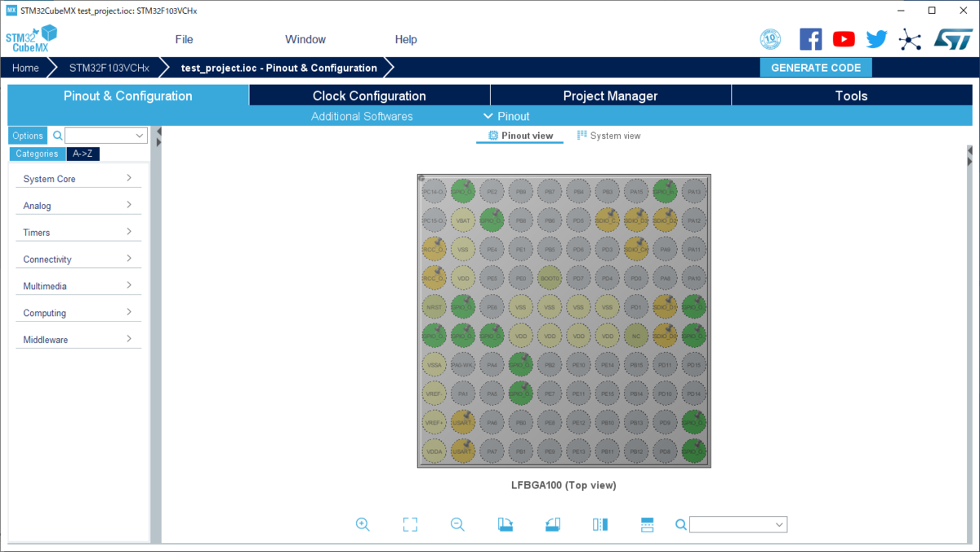
Task: Select the PA13 pin
Action: (694, 191)
